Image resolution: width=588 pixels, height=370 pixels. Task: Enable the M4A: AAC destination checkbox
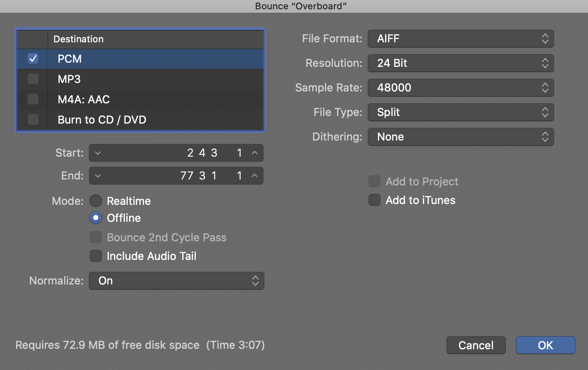[33, 99]
